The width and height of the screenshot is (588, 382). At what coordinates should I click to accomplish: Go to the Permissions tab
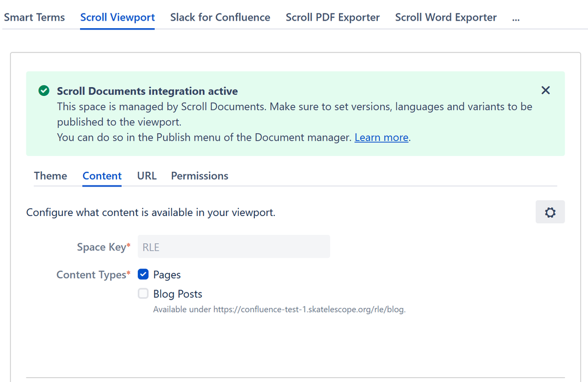click(x=199, y=175)
